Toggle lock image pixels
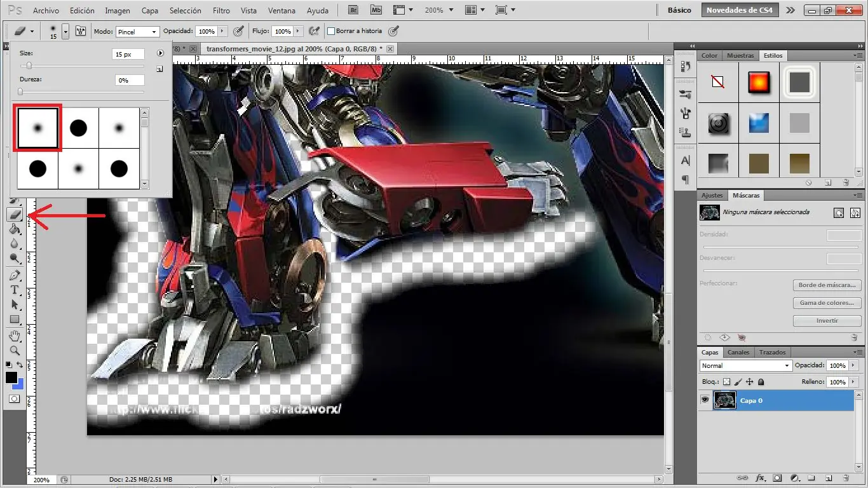The width and height of the screenshot is (868, 488). click(x=738, y=382)
